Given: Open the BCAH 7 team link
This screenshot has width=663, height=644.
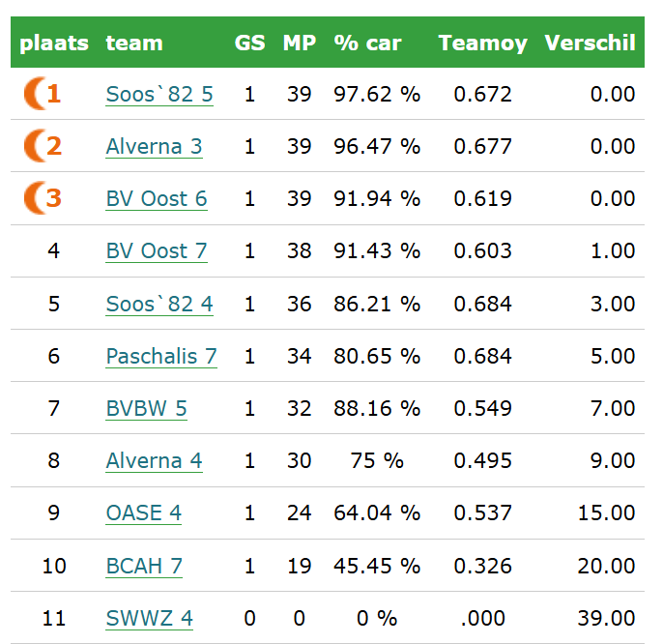Looking at the screenshot, I should tap(144, 567).
